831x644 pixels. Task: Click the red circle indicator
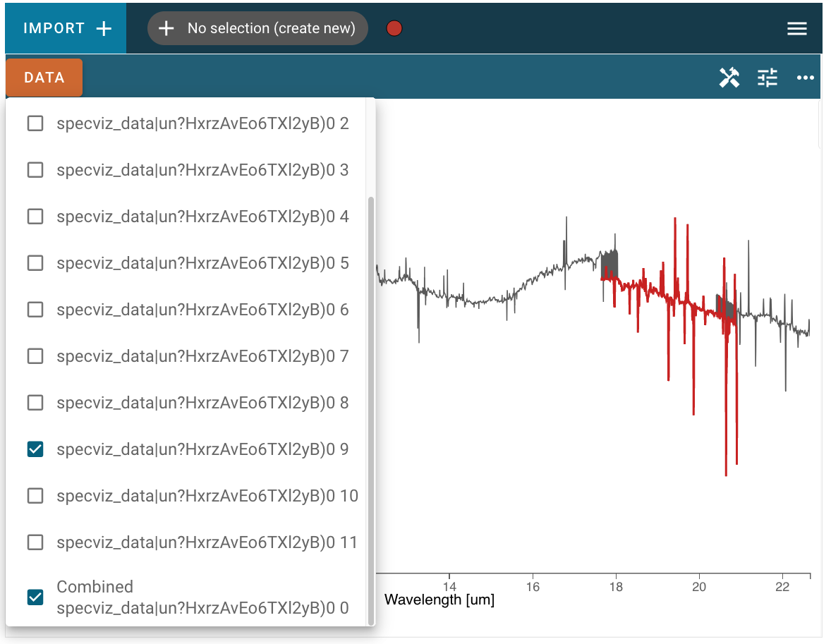[394, 28]
